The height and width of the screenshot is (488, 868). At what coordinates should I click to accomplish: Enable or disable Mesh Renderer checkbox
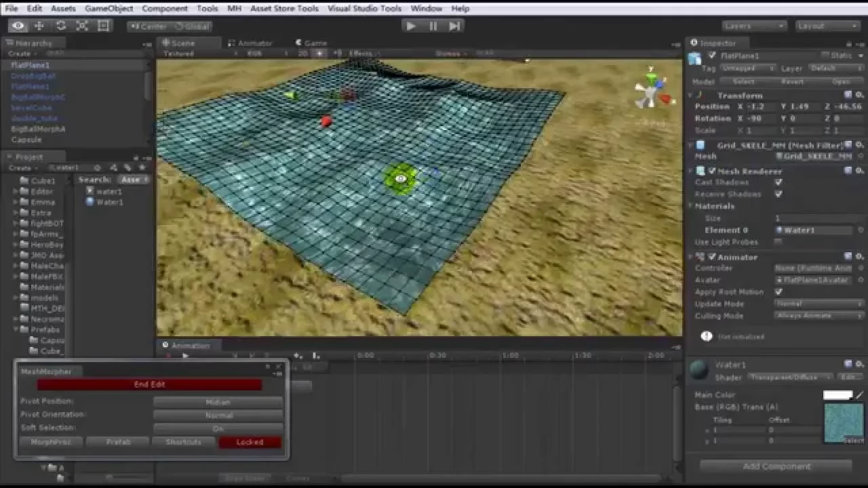coord(711,171)
